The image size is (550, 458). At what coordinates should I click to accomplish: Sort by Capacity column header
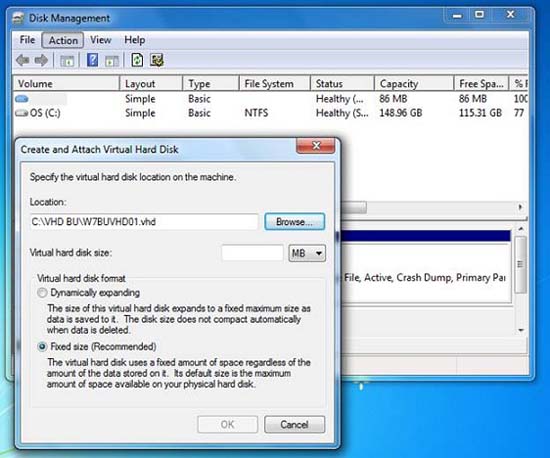pyautogui.click(x=414, y=83)
